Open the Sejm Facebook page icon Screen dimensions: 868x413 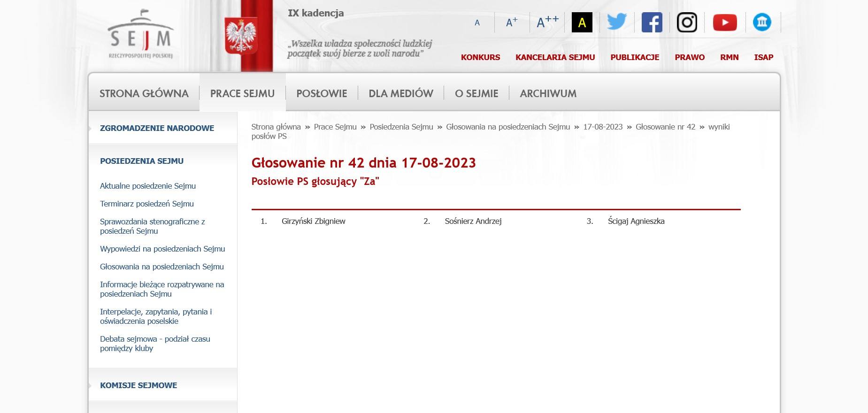click(652, 22)
